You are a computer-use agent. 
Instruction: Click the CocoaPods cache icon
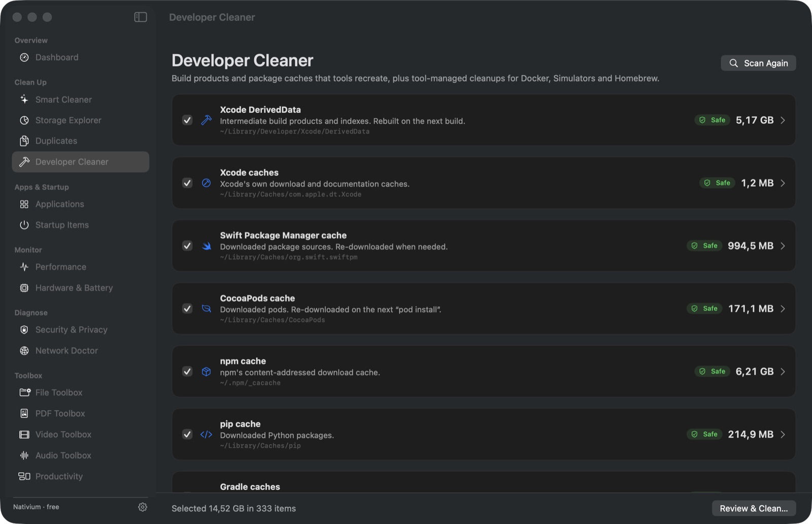[206, 309]
